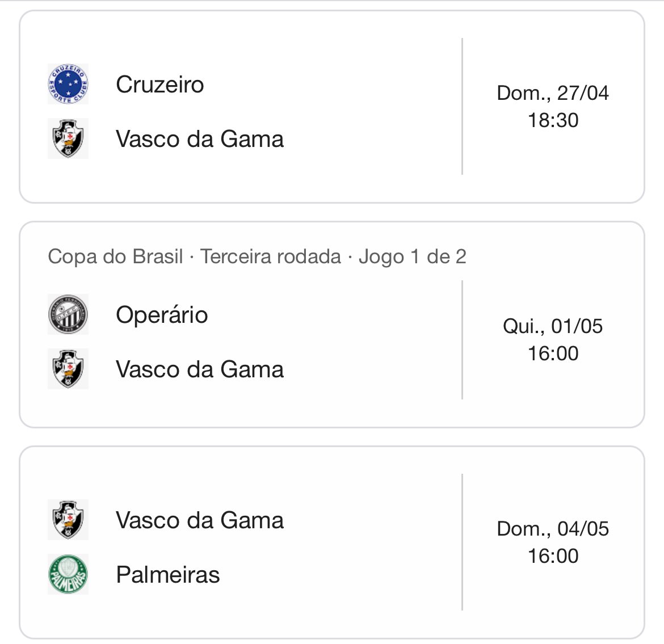
Task: Click the Operário club crest
Action: coord(68,314)
